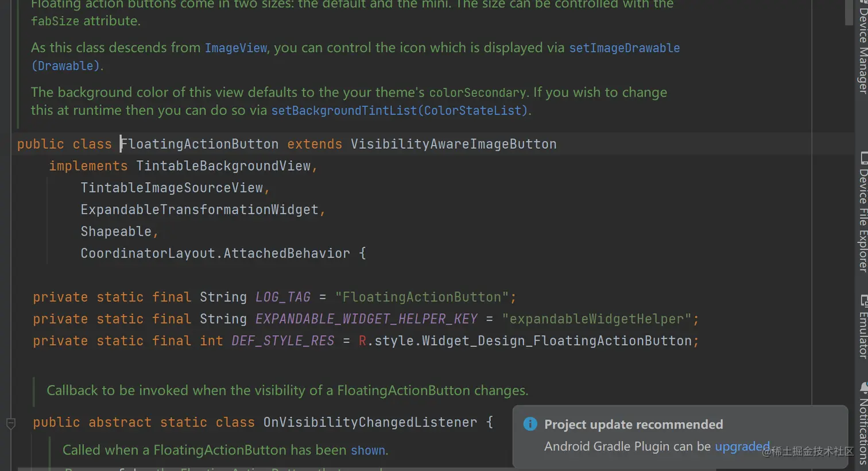868x471 pixels.
Task: Click the ExpandableTransformationWidget interface name
Action: (199, 210)
